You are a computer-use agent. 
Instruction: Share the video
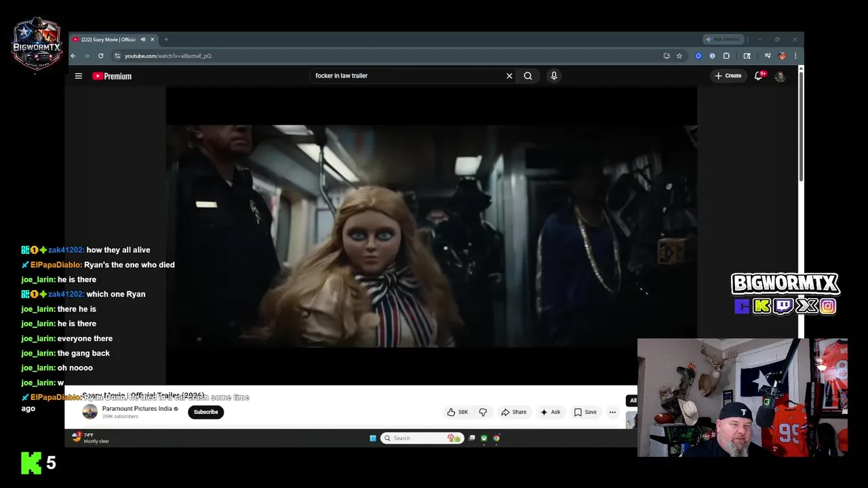pyautogui.click(x=513, y=412)
